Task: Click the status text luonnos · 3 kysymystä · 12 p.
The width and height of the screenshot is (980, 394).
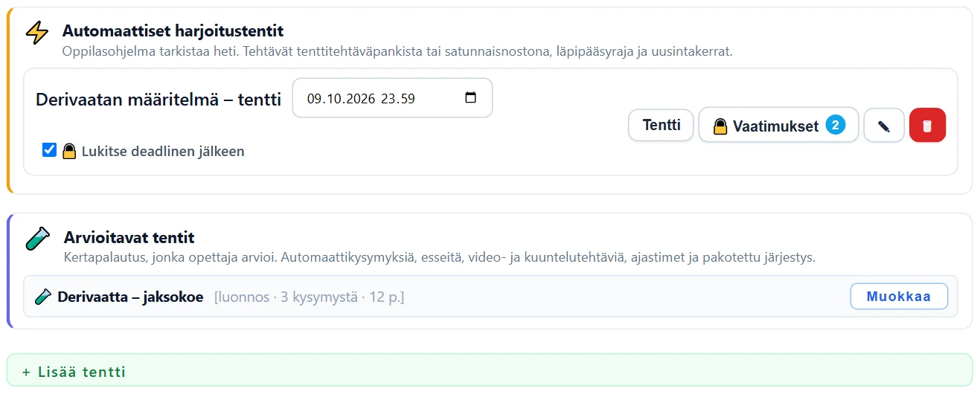Action: pos(310,297)
